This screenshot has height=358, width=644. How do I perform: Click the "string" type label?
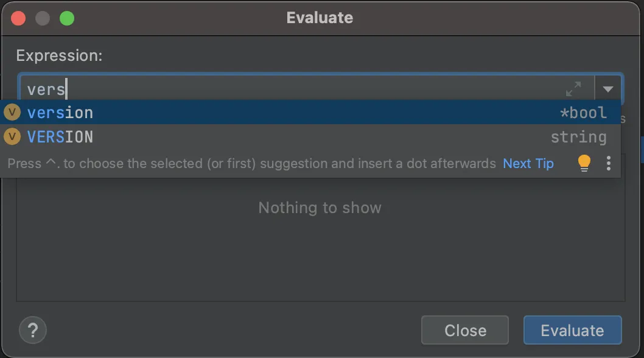(x=578, y=137)
